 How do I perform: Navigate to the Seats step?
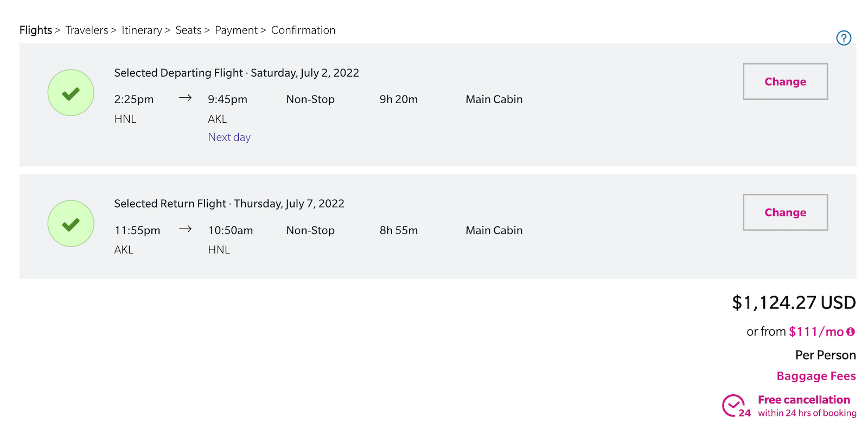click(188, 30)
